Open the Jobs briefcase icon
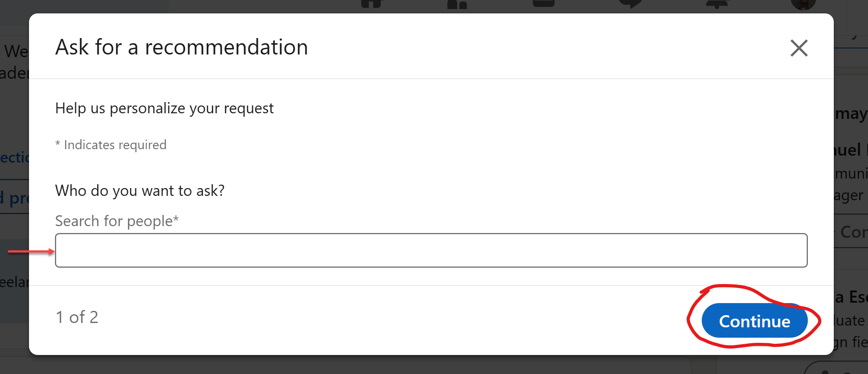The width and height of the screenshot is (868, 374). [x=544, y=3]
